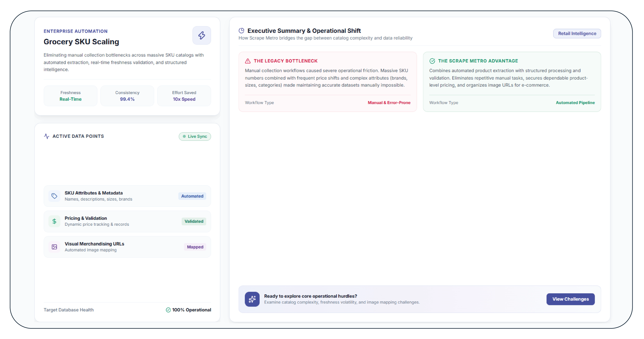This screenshot has height=339, width=644.
Task: Click the Eliminating manual collection bottlenecks description
Action: tap(124, 62)
